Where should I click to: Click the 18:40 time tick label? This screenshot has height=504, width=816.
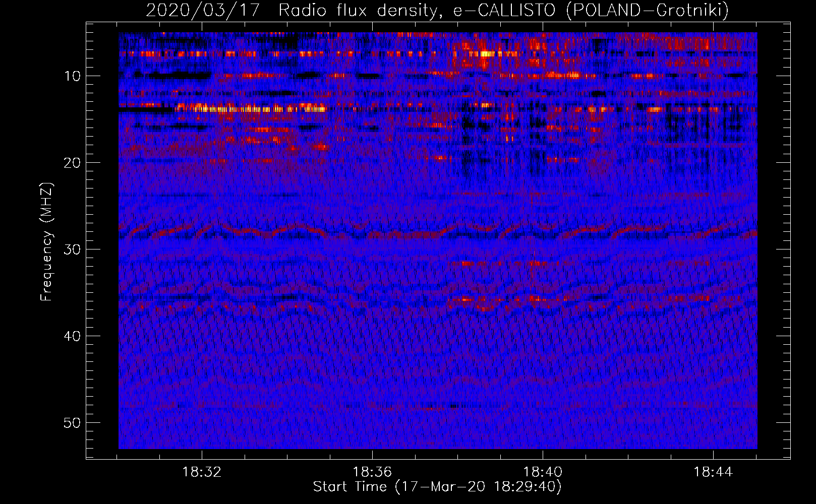(543, 472)
